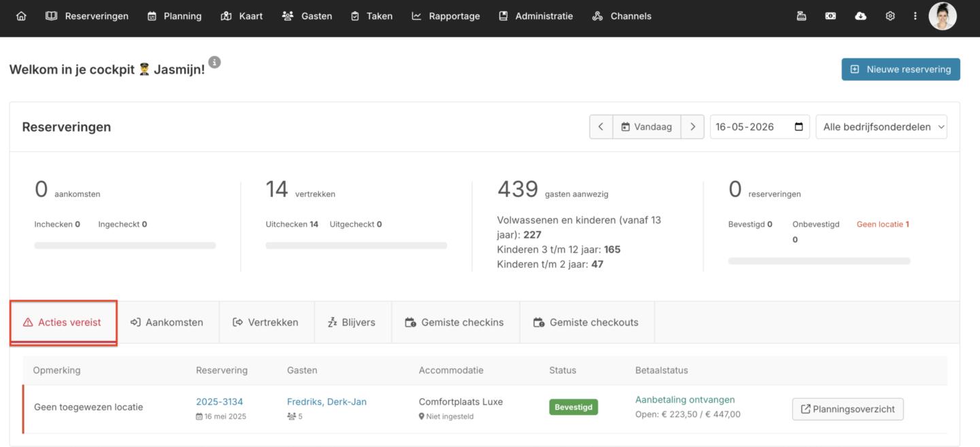Go to next day with right chevron

pos(692,127)
